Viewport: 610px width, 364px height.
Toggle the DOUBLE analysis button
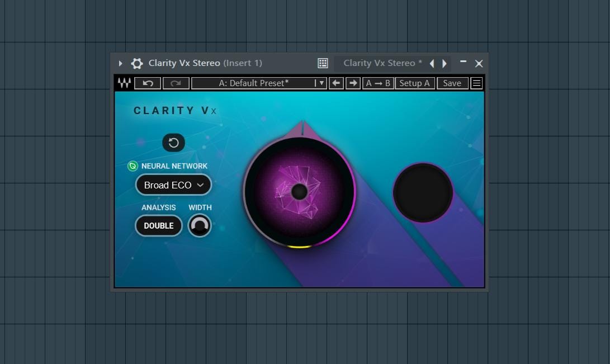(x=159, y=225)
